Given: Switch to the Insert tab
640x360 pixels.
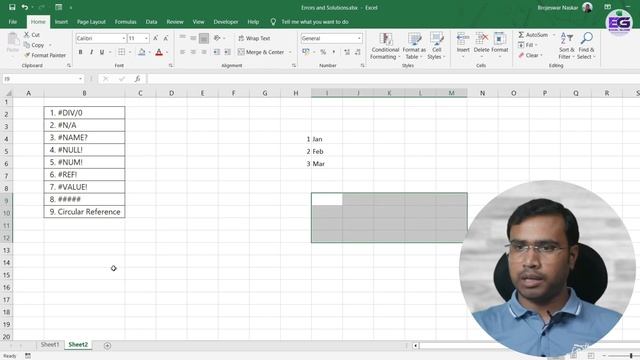Looking at the screenshot, I should pos(61,22).
